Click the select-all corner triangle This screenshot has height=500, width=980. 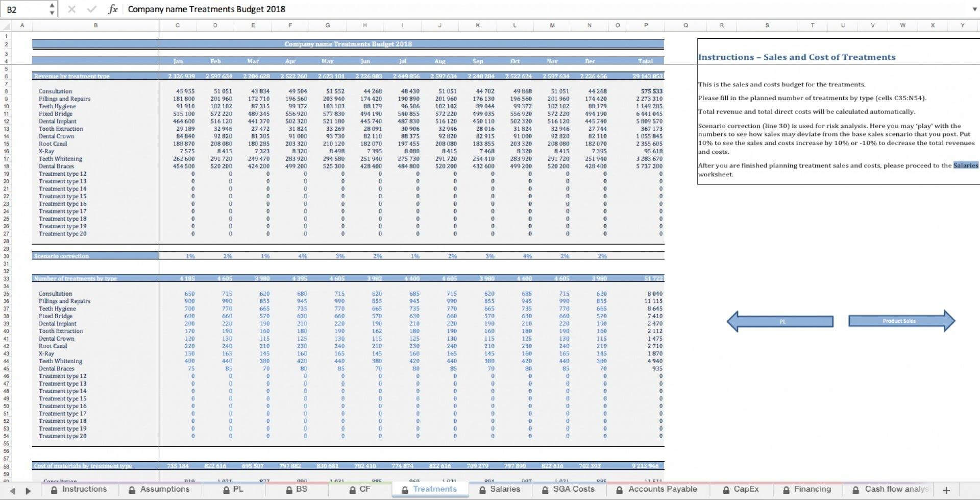click(x=6, y=25)
